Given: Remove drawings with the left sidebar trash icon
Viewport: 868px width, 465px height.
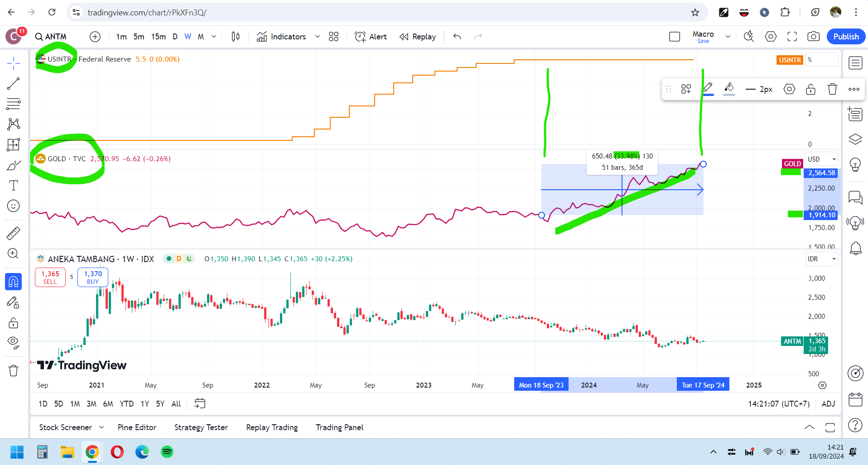Looking at the screenshot, I should tap(14, 371).
